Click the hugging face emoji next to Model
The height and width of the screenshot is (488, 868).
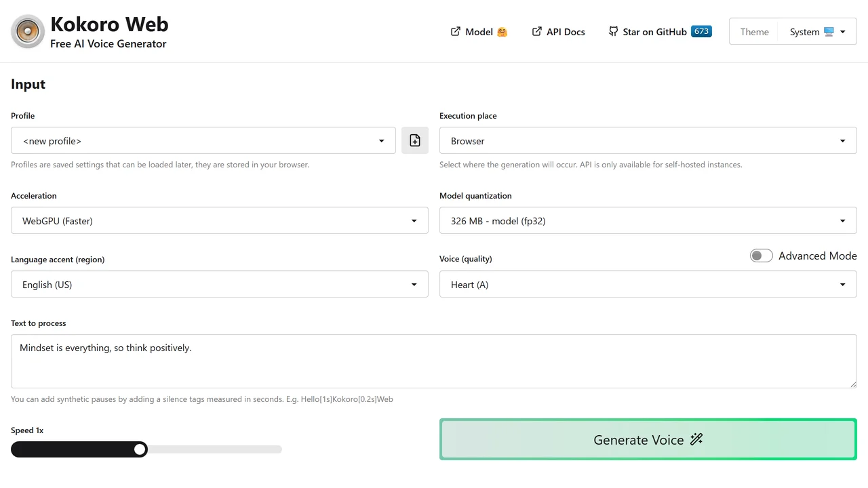click(x=502, y=32)
